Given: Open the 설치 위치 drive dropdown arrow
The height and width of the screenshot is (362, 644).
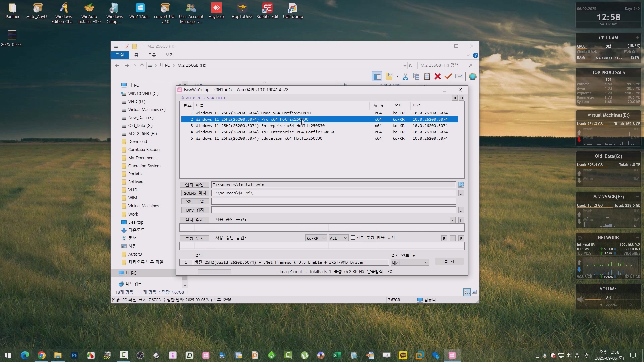Looking at the screenshot, I should click(x=453, y=220).
